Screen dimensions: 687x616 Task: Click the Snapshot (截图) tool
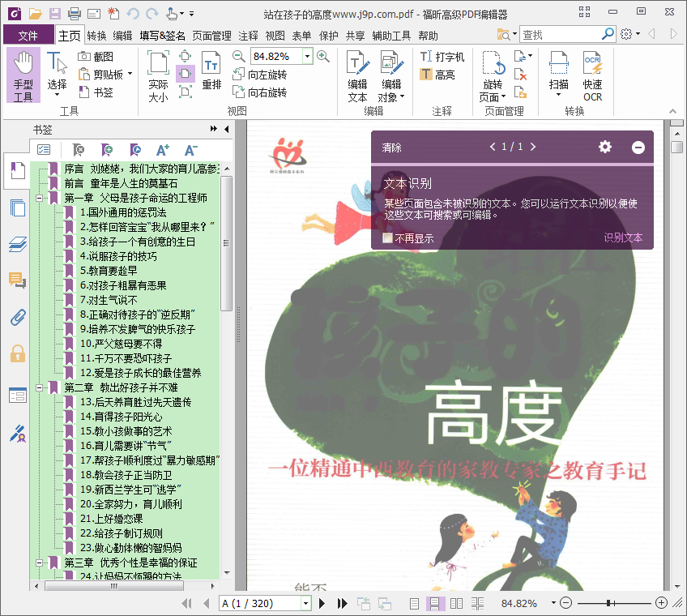[96, 57]
